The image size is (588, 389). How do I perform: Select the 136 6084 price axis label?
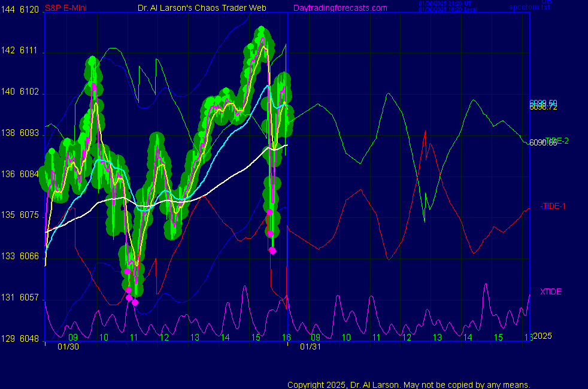click(x=20, y=174)
